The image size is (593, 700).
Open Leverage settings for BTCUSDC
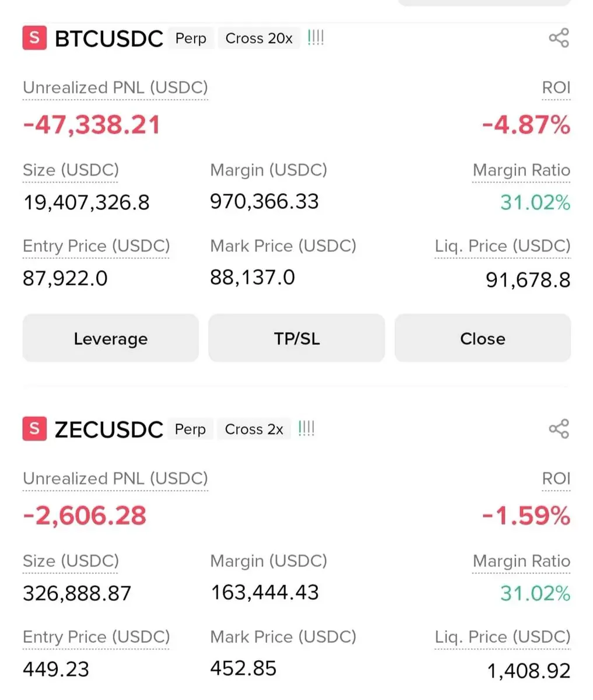coord(110,338)
